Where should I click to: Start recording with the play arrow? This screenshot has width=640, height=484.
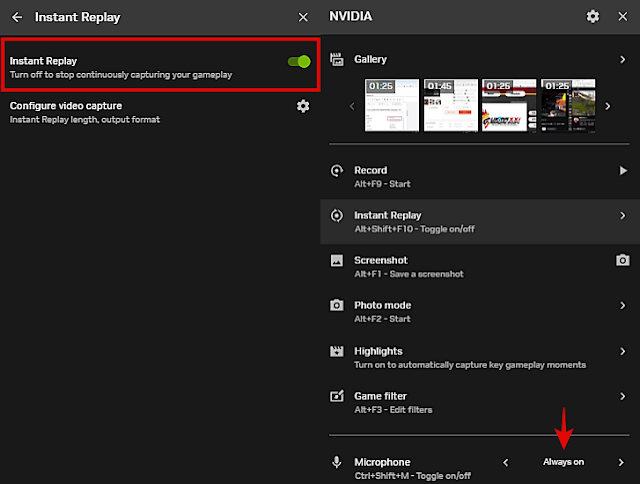pyautogui.click(x=623, y=171)
